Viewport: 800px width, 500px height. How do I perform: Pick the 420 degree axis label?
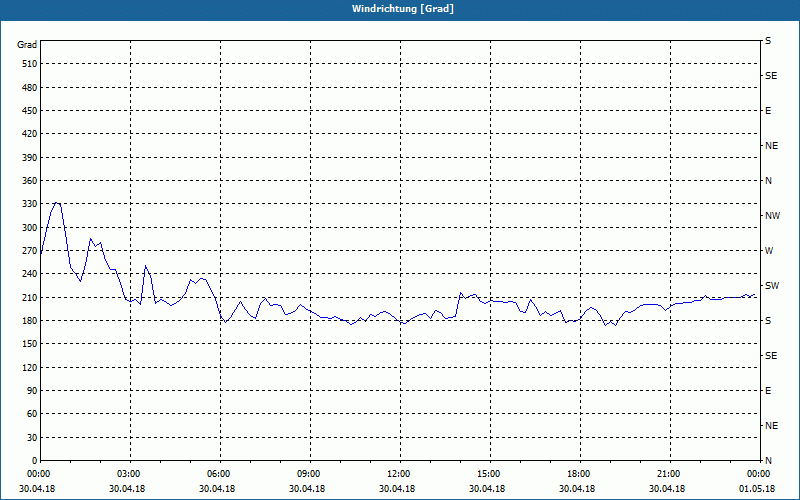pos(29,134)
